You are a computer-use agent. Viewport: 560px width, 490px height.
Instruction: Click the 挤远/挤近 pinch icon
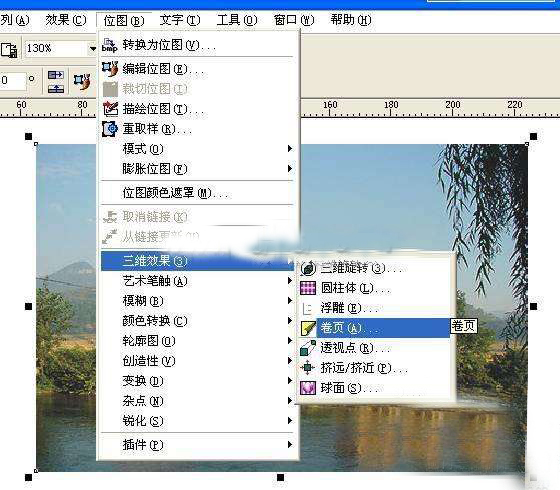308,368
